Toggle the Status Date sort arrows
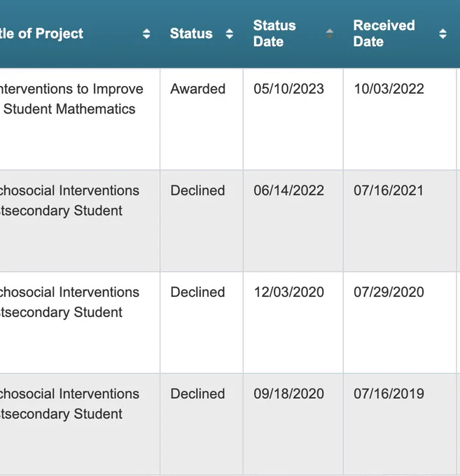Screen dimensions: 460x476 [330, 34]
